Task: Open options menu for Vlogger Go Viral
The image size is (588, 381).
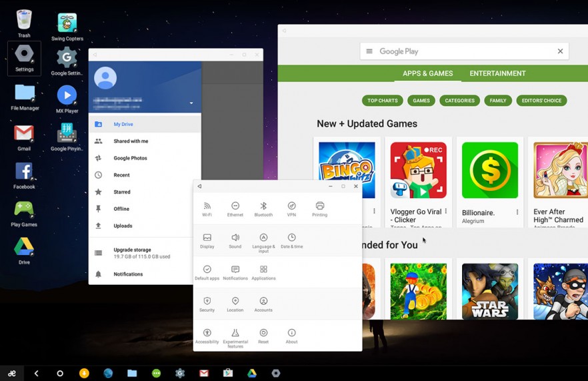Action: click(446, 212)
